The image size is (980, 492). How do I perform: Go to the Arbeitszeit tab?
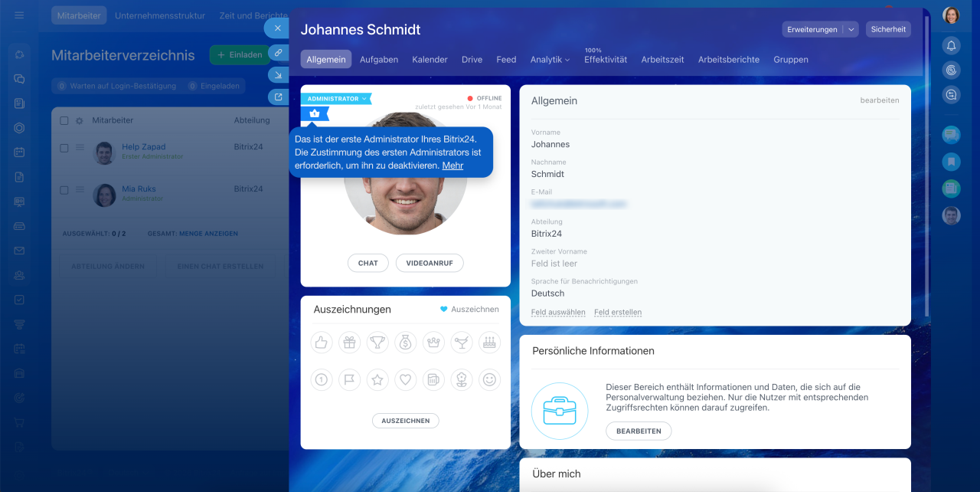[662, 60]
